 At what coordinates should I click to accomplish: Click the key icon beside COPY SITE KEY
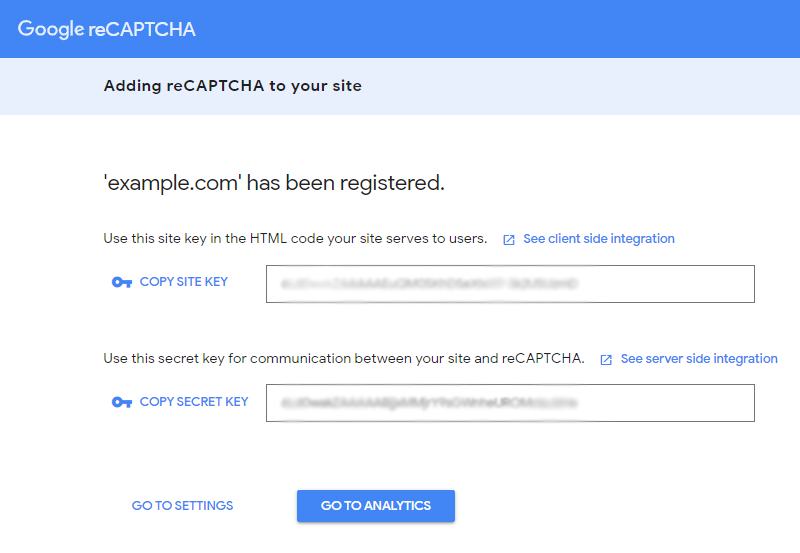[x=122, y=283]
